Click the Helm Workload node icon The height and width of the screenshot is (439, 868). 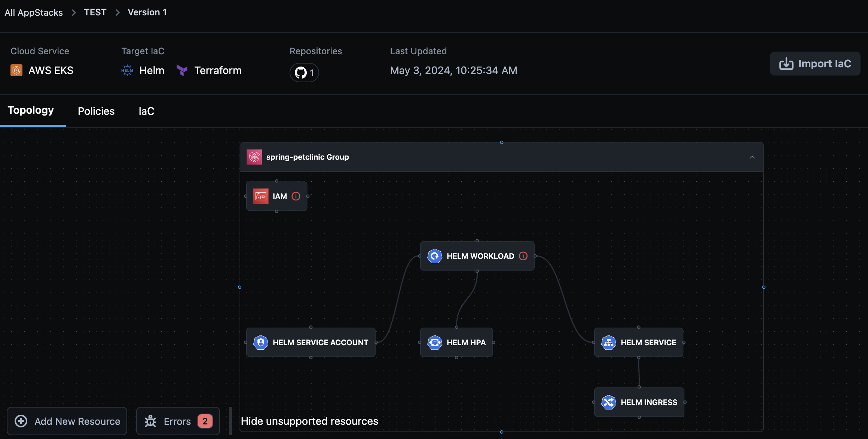[x=434, y=256]
